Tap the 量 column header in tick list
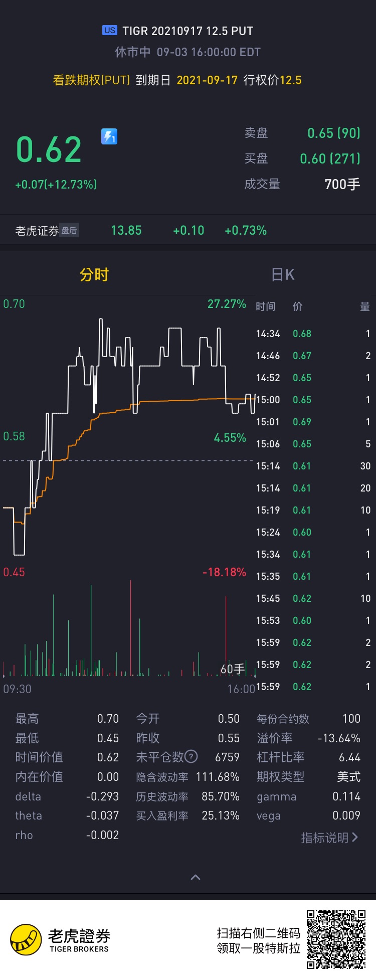376x980 pixels. coord(365,306)
